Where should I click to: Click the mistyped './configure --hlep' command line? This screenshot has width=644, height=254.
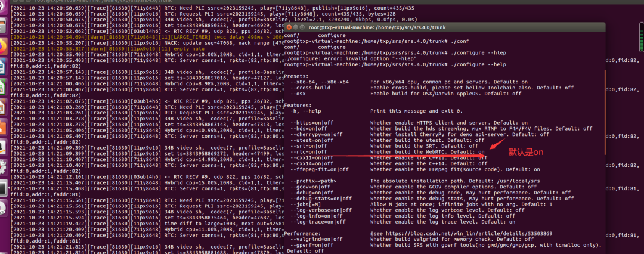[395, 53]
